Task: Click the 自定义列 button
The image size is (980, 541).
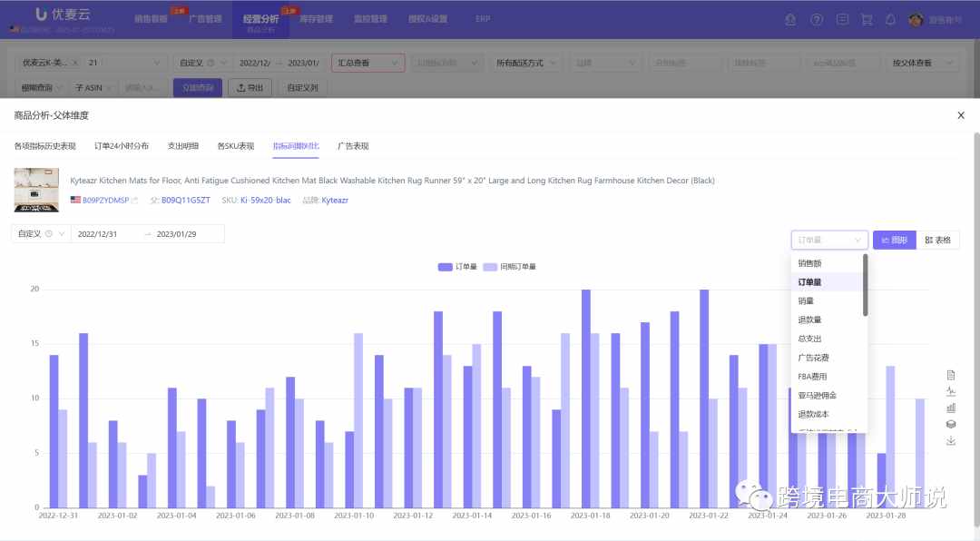Action: click(x=302, y=87)
